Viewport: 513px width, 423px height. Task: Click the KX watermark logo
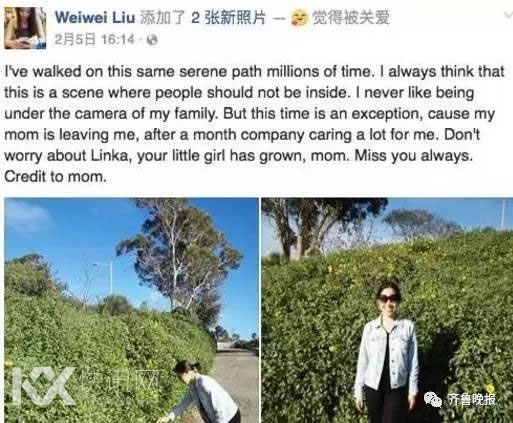point(43,386)
